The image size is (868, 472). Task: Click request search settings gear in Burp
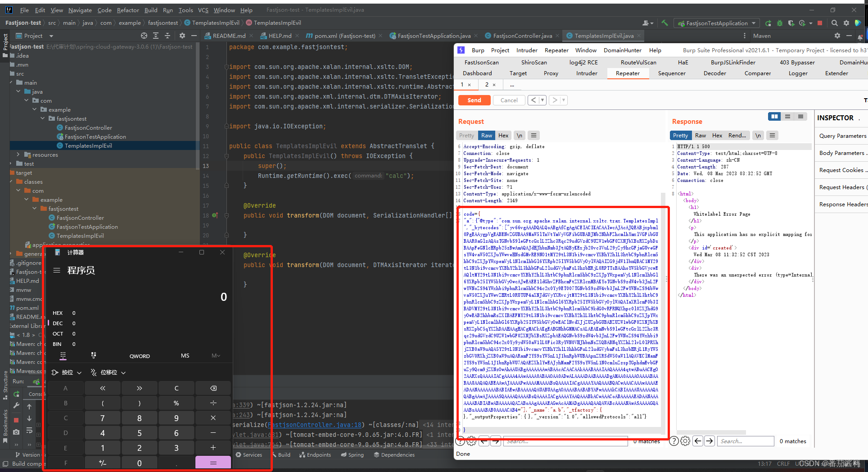tap(471, 441)
